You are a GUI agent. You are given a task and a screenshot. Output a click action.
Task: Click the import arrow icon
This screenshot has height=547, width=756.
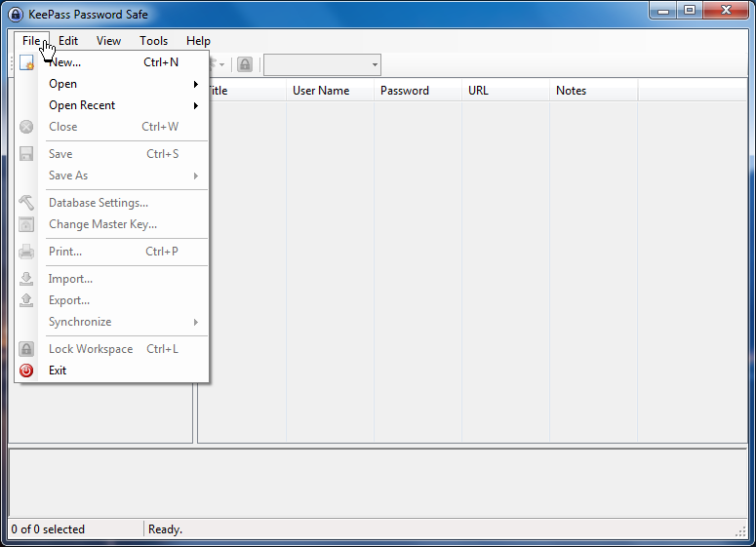click(26, 279)
